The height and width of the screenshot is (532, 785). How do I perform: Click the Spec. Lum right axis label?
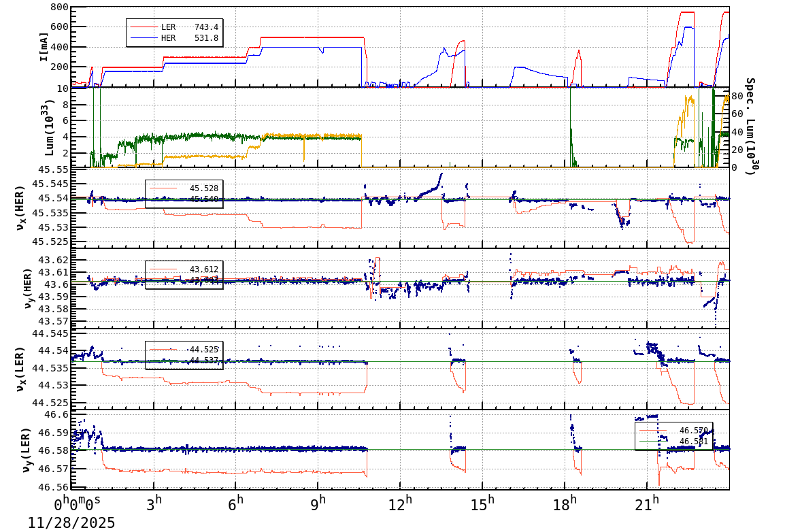750,127
